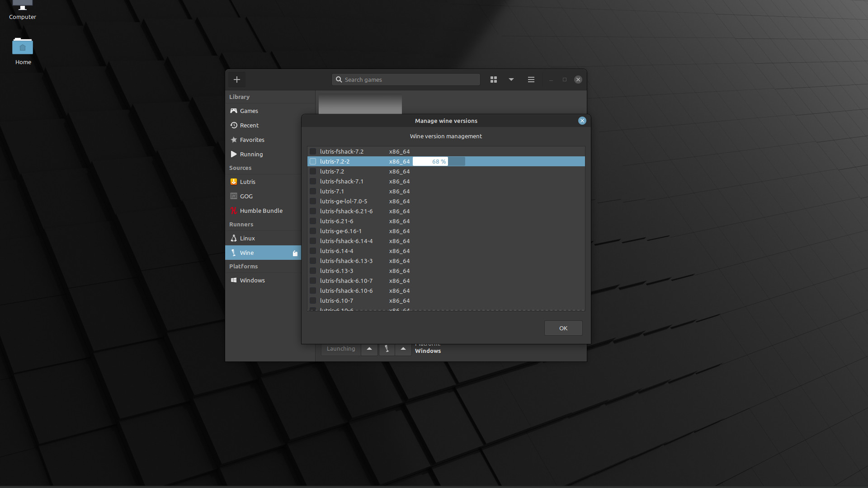This screenshot has height=488, width=868.
Task: Click the search magnifier icon
Action: (339, 80)
